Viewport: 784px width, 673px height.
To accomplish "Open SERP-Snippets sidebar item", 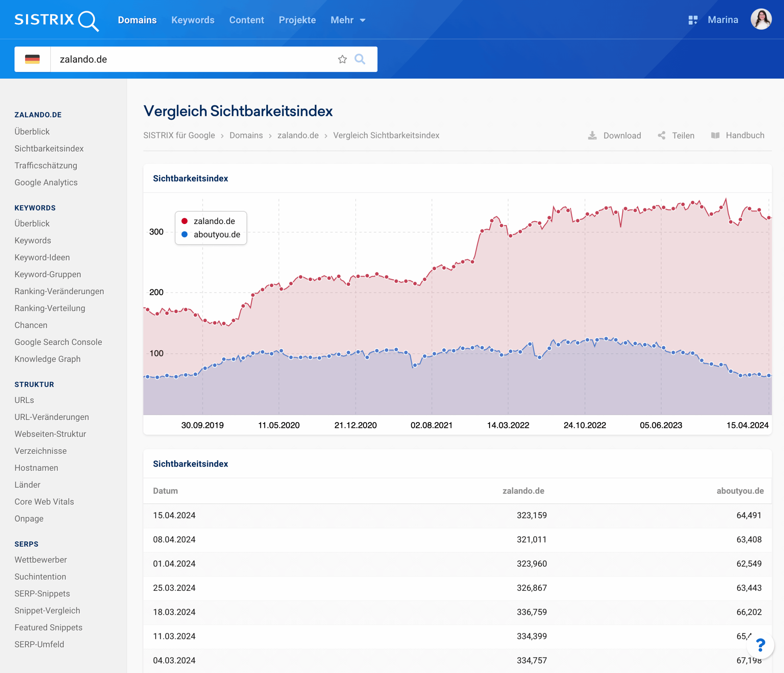I will [x=42, y=594].
